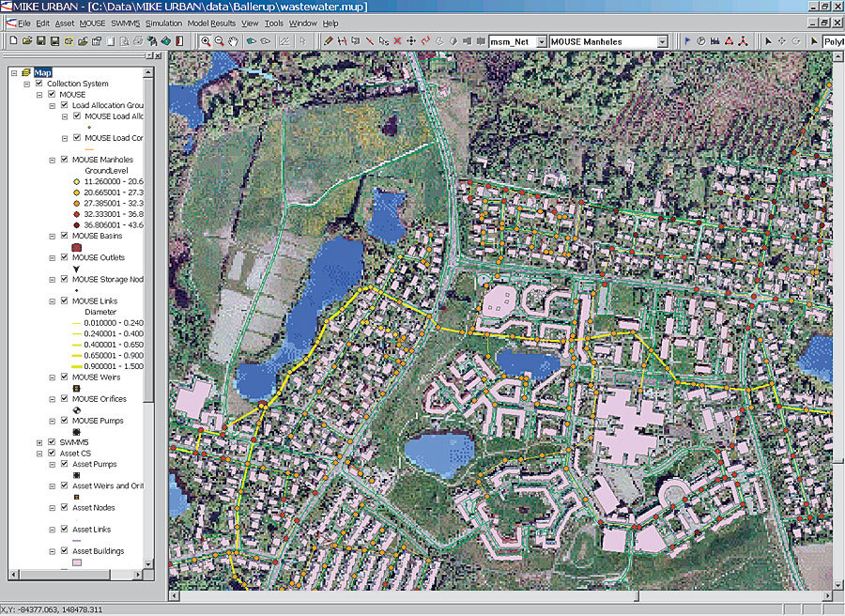
Task: Click the New document toolbar icon
Action: click(13, 41)
